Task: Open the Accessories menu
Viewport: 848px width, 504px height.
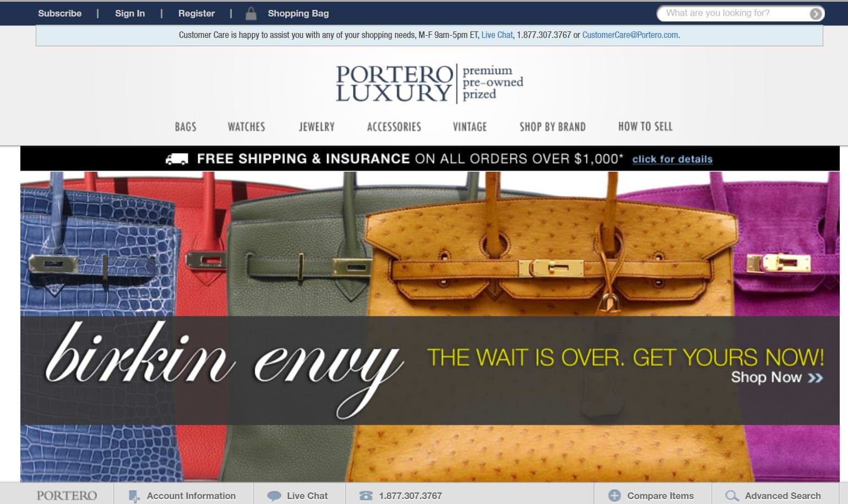Action: pos(394,127)
